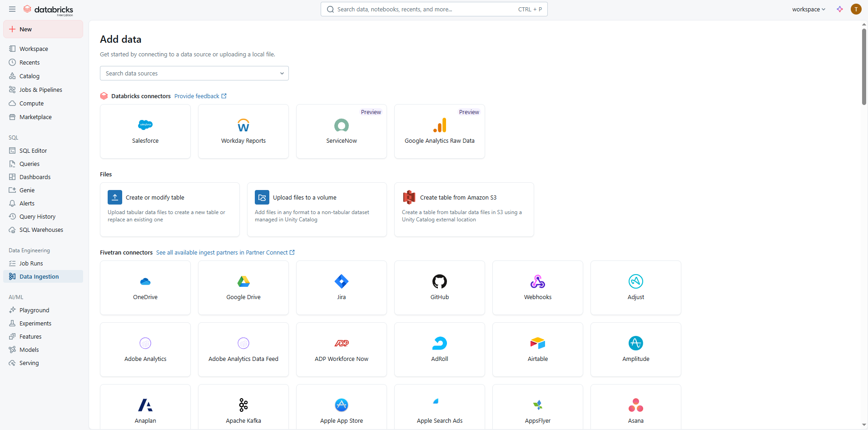This screenshot has width=868, height=430.
Task: Open the Partner Connect ingest partners link
Action: click(225, 252)
